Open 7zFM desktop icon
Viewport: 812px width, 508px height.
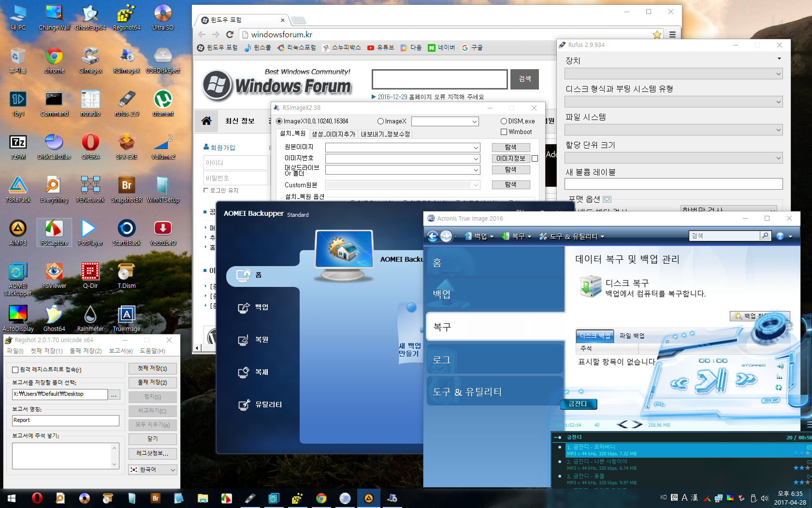(18, 147)
